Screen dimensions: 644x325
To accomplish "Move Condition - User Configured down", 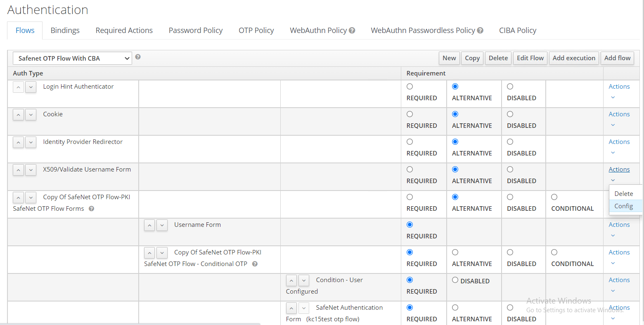I will 304,280.
